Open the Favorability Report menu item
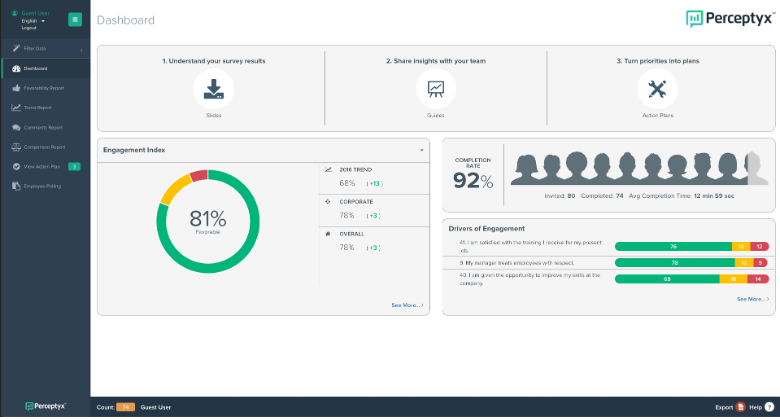This screenshot has width=780, height=420. tap(45, 88)
